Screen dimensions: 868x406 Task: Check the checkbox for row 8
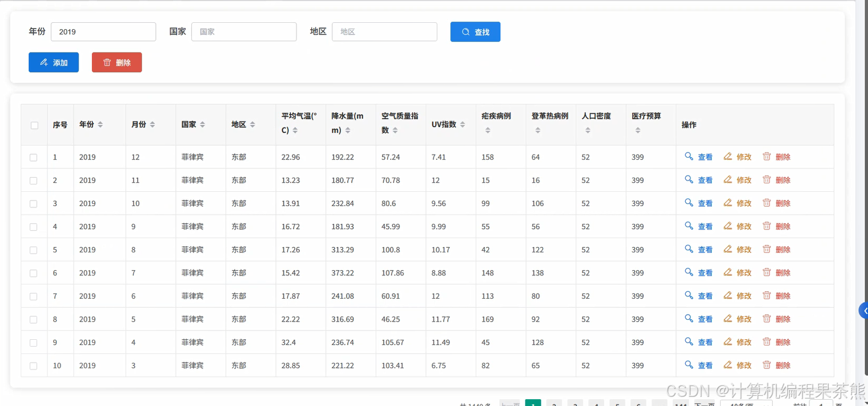point(34,320)
